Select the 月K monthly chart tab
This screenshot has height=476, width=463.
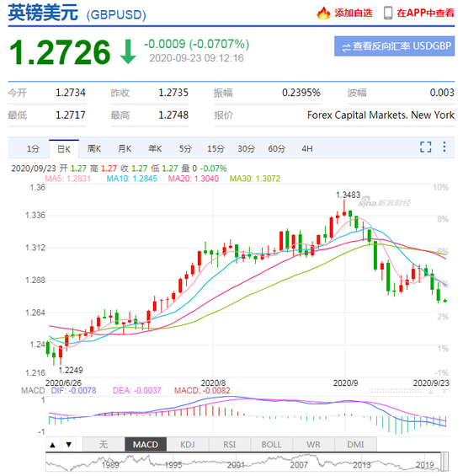click(x=125, y=149)
